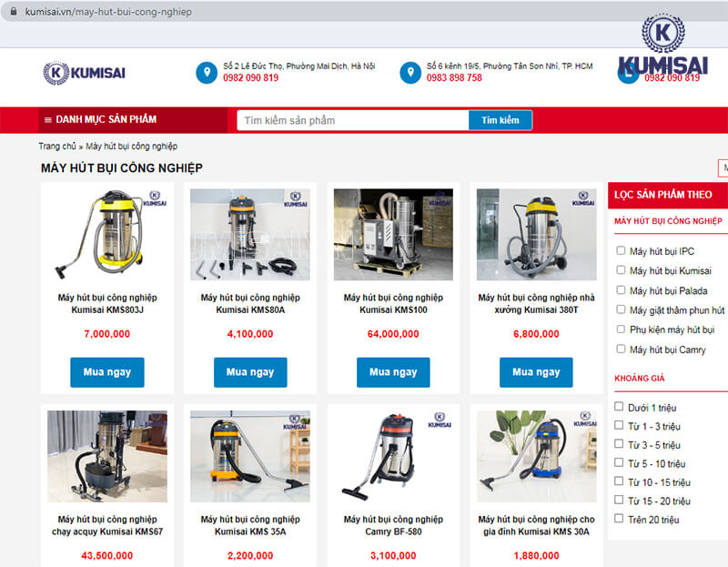Image resolution: width=728 pixels, height=567 pixels.
Task: Click price 7,000,000 under KMS803J
Action: click(x=107, y=334)
